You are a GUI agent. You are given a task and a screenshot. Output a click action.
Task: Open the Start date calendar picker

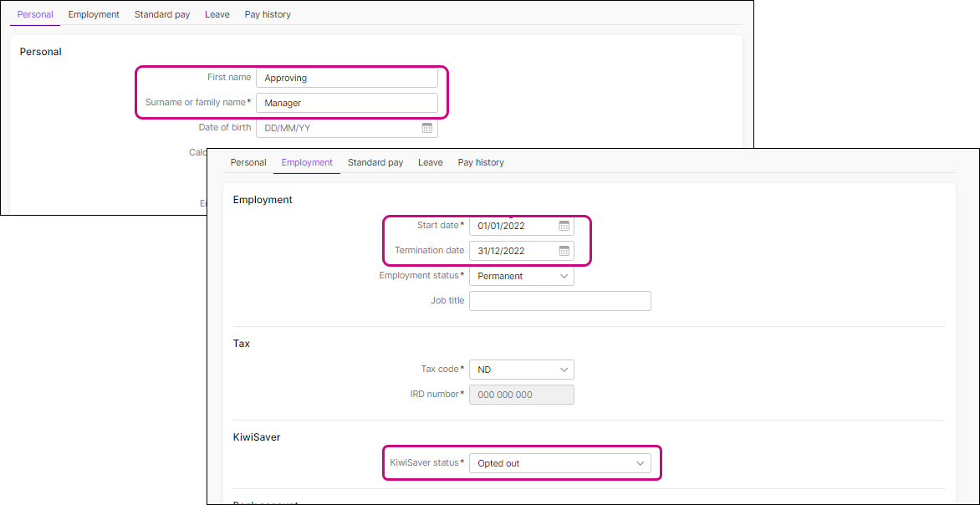[564, 226]
